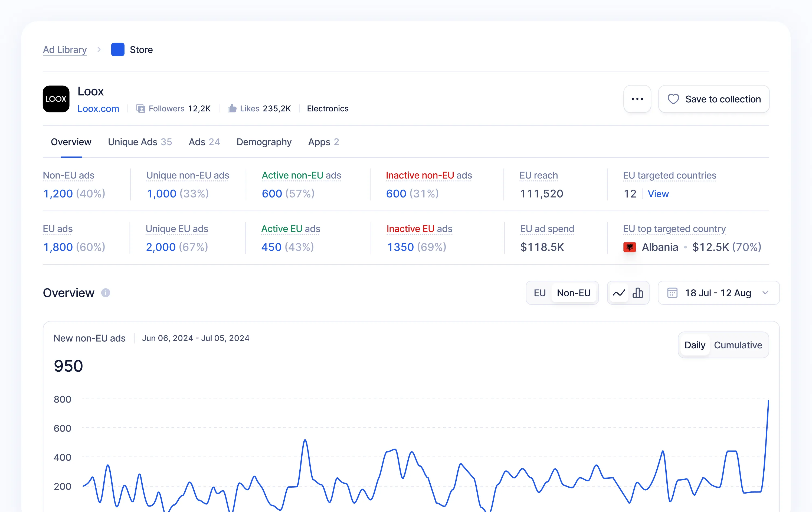The width and height of the screenshot is (812, 512).
Task: Click the Likes thumbs-up icon
Action: click(x=232, y=108)
